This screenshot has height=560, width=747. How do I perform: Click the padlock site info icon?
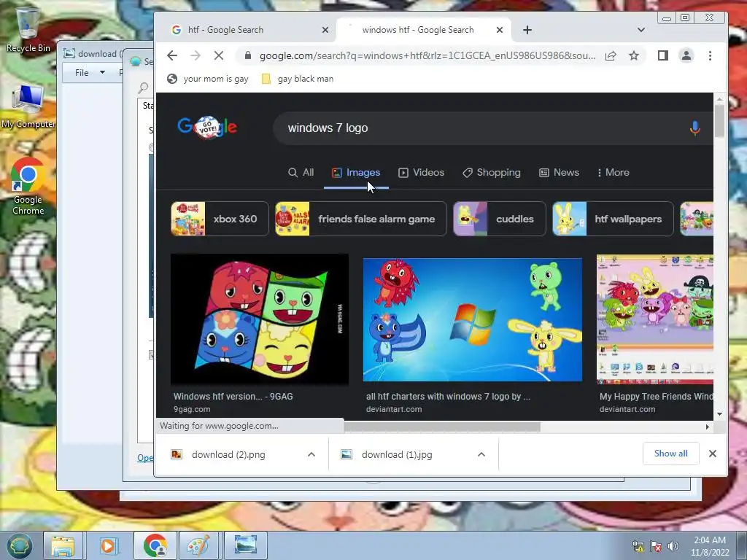point(248,55)
